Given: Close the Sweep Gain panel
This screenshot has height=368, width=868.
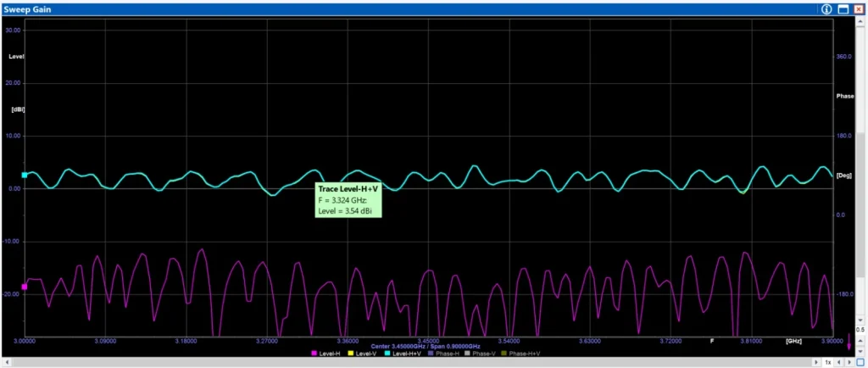Looking at the screenshot, I should coord(859,9).
